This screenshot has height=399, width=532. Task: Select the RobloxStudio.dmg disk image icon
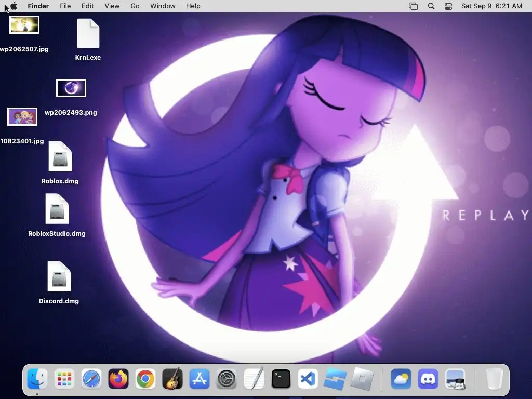[x=57, y=209]
